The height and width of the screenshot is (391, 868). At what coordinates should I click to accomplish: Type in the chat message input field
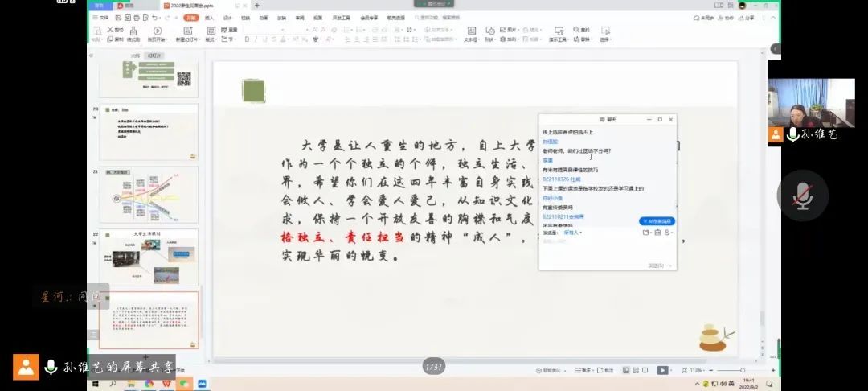607,251
